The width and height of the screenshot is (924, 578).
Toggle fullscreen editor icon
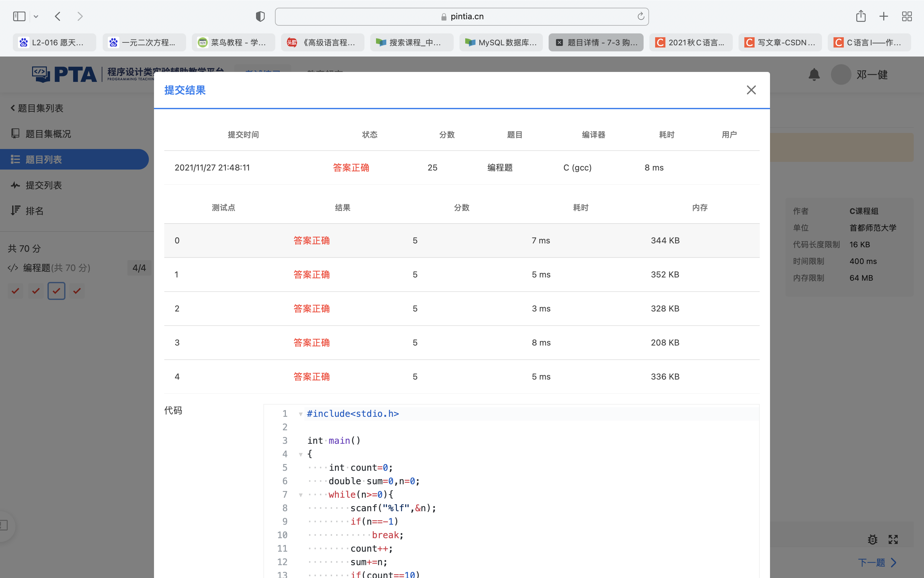coord(893,539)
